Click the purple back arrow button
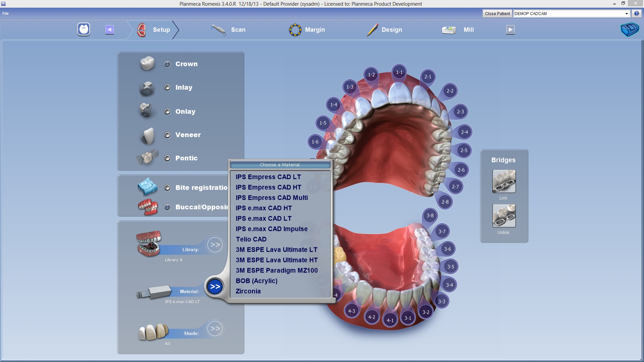Screen dimensions: 644x362 pyautogui.click(x=110, y=29)
